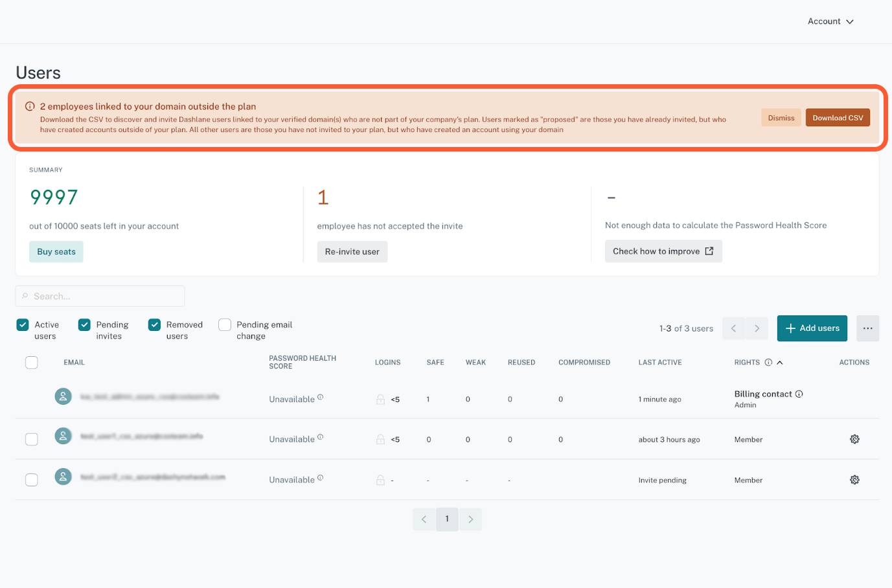Open the three-dots more options menu
This screenshot has width=892, height=588.
click(x=867, y=328)
